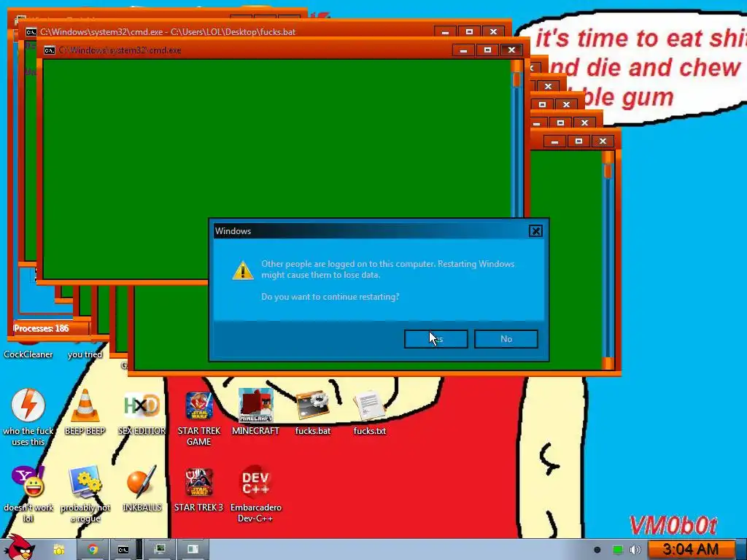The width and height of the screenshot is (747, 560).
Task: Close the Windows restart warning dialog
Action: [x=535, y=231]
